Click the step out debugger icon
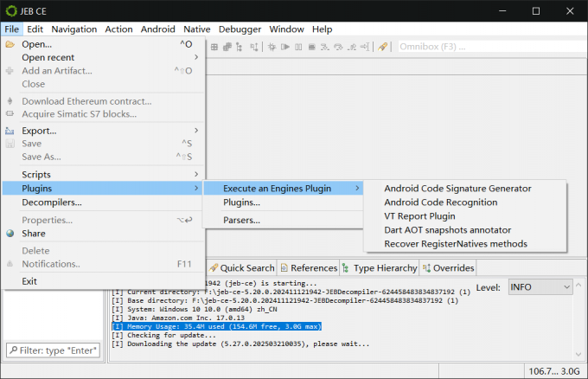The width and height of the screenshot is (588, 379). (352, 47)
